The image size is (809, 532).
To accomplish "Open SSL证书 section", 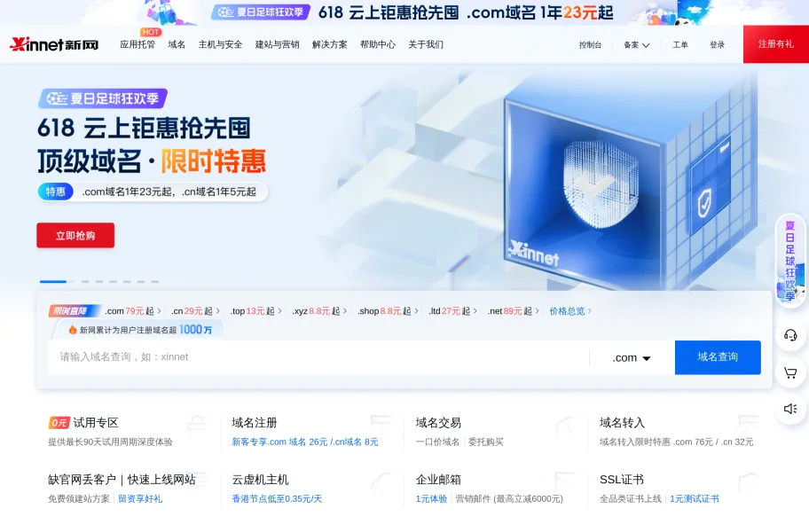I will [x=621, y=480].
